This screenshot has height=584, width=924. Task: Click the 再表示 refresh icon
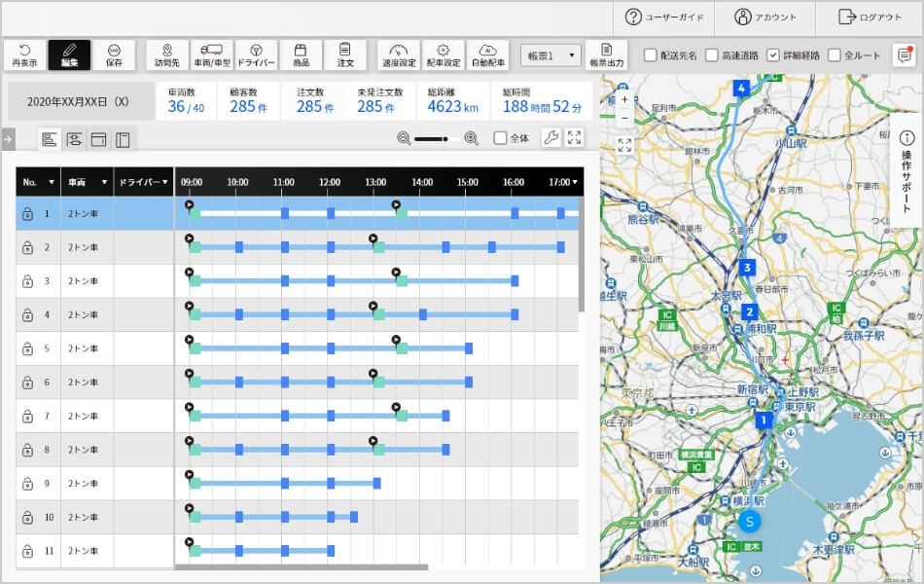tap(24, 55)
